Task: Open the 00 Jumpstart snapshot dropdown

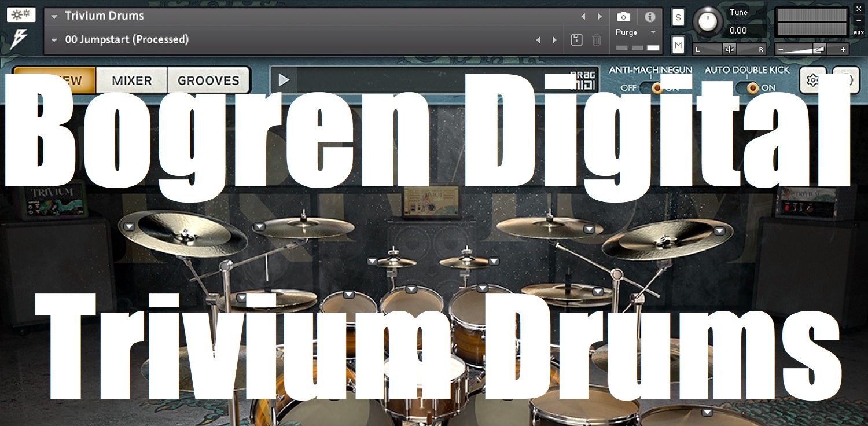Action: (54, 40)
